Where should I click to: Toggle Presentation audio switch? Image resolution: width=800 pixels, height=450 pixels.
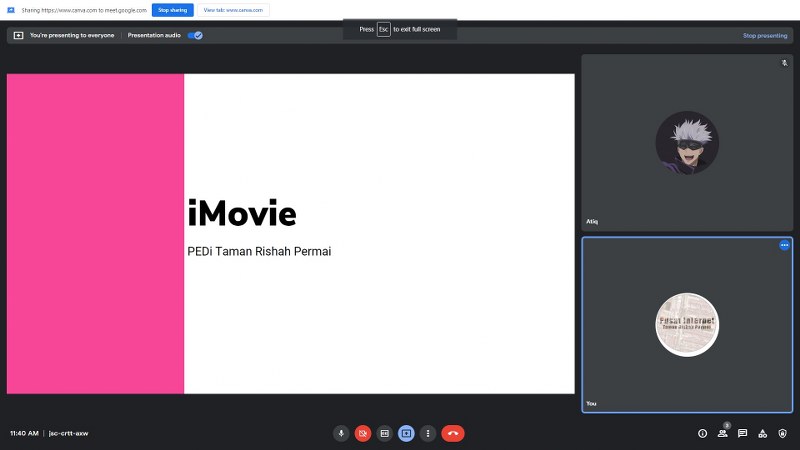[x=195, y=35]
